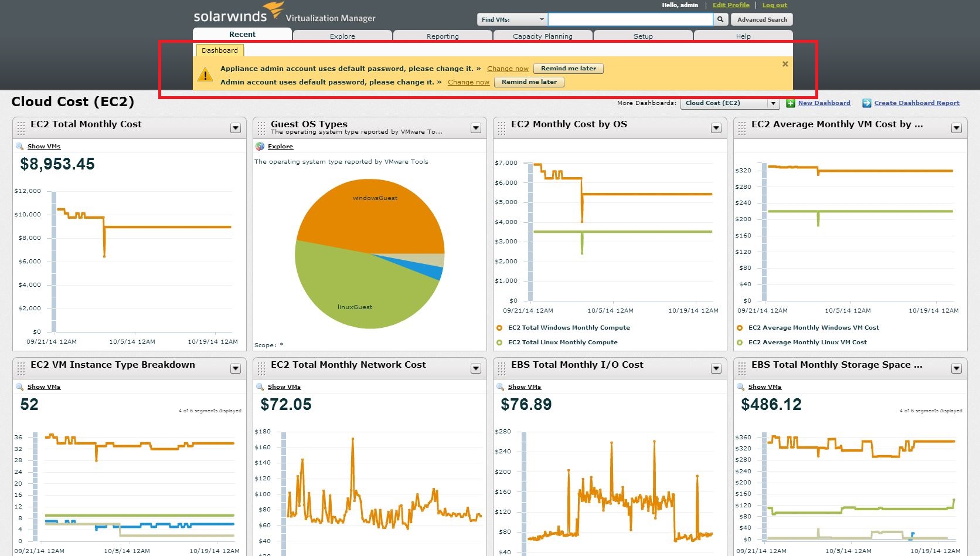Image resolution: width=980 pixels, height=556 pixels.
Task: Toggle EC2 Average Monthly Linux VM Cost legend
Action: [740, 343]
